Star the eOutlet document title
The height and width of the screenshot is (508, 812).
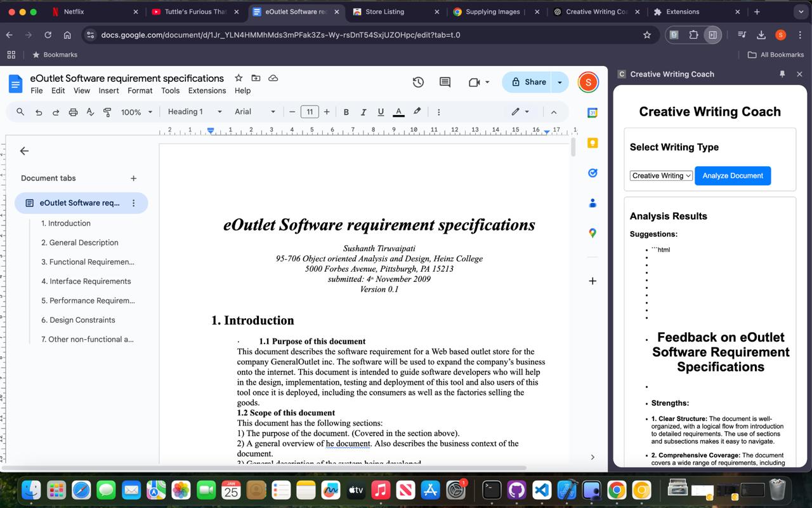[239, 78]
